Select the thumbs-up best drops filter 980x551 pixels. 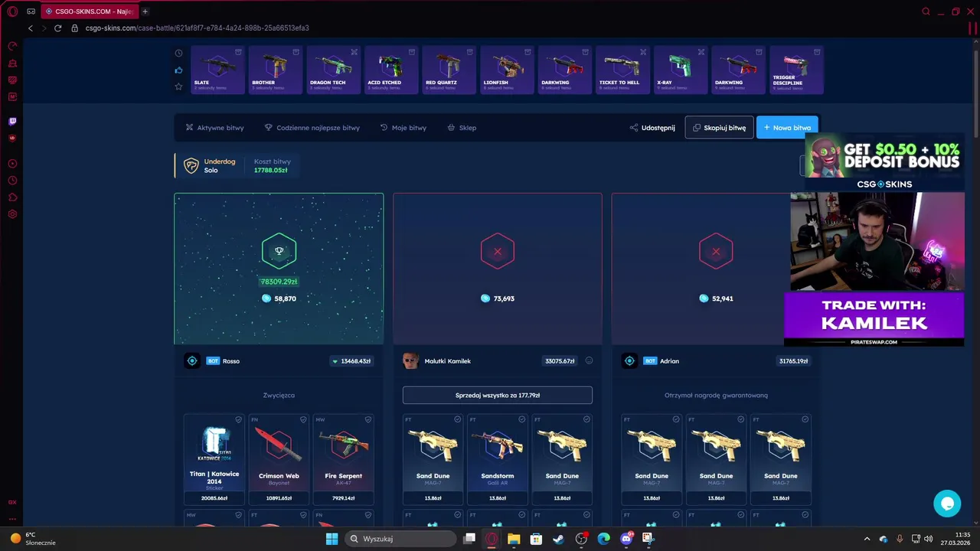[178, 70]
